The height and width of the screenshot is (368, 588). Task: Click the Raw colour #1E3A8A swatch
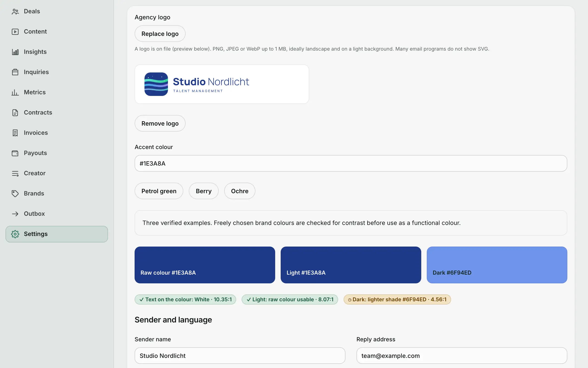(205, 265)
